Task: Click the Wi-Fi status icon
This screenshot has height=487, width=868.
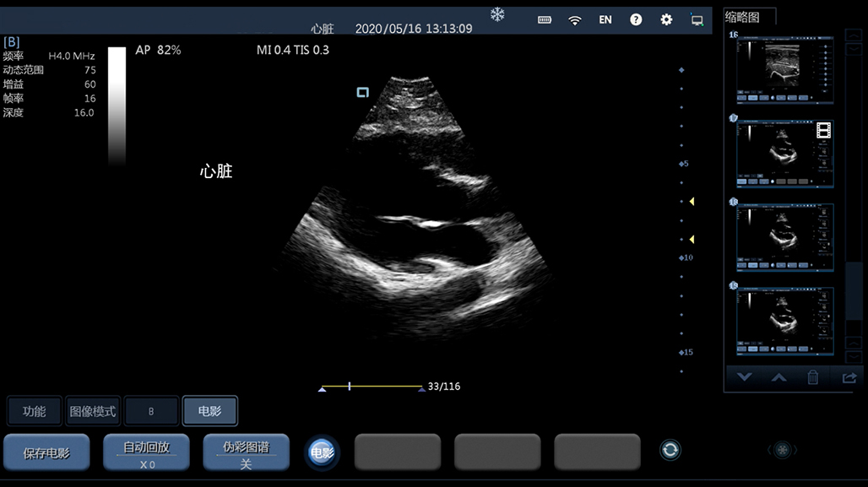Action: click(575, 19)
